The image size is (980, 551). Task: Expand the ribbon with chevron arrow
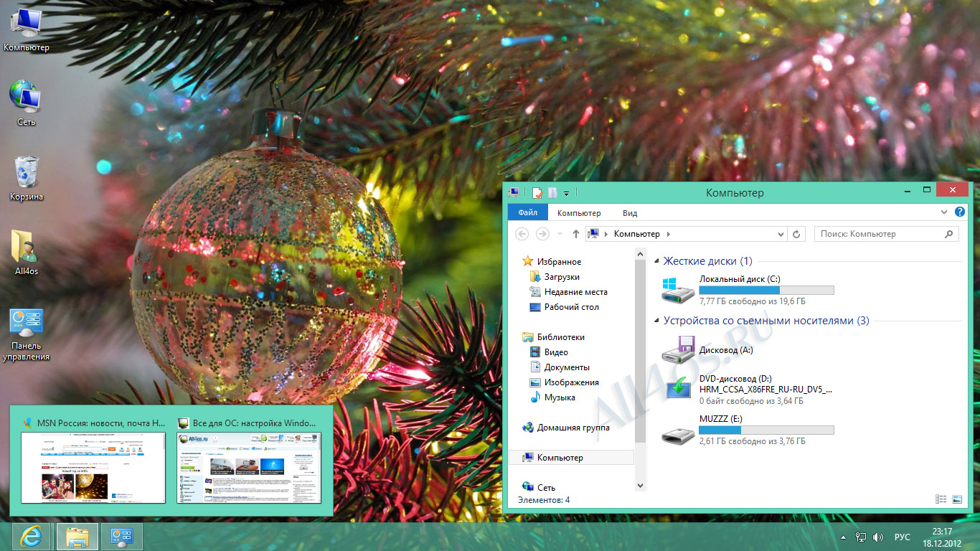[x=945, y=212]
